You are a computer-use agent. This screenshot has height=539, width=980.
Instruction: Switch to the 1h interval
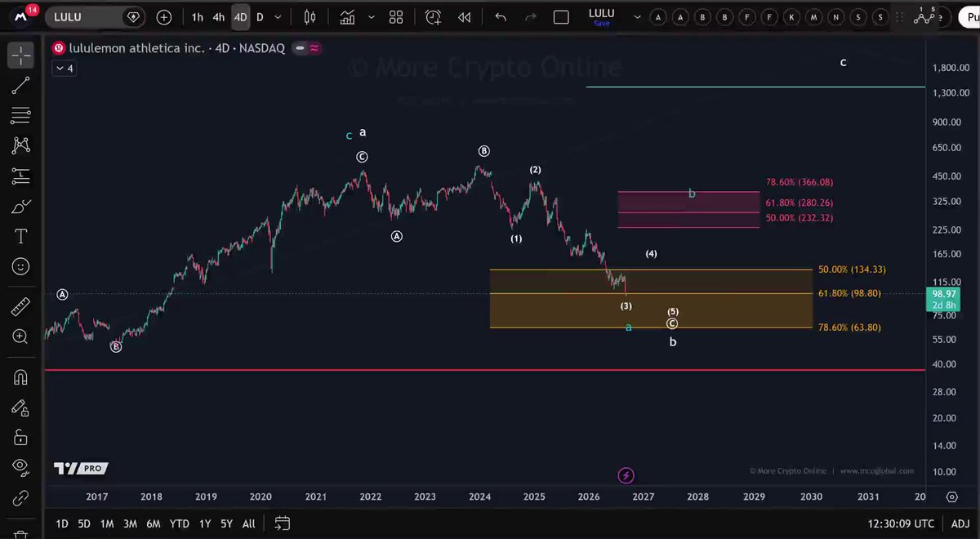point(197,17)
